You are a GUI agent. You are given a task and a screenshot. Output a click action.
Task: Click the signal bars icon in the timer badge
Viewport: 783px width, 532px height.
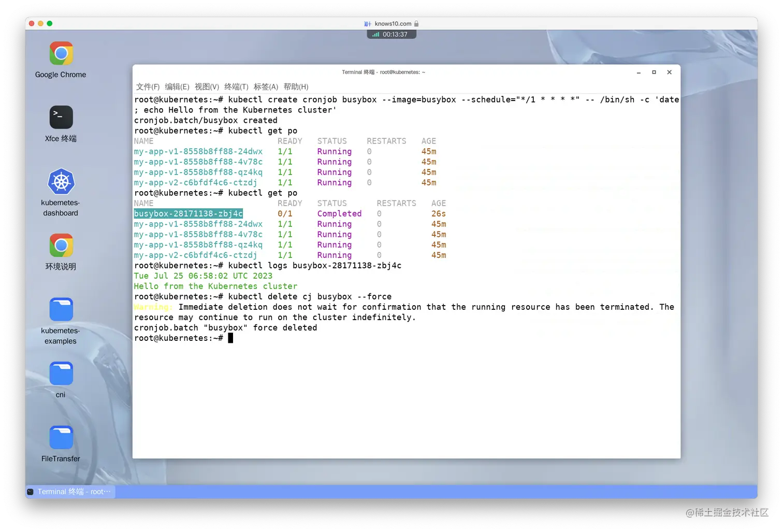coord(375,34)
